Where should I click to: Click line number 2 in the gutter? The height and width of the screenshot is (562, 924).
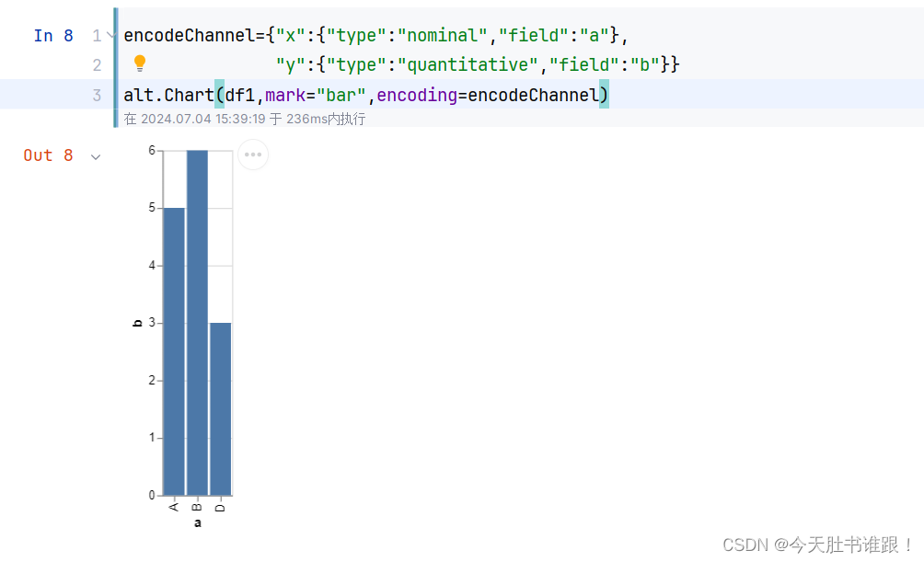[x=98, y=64]
